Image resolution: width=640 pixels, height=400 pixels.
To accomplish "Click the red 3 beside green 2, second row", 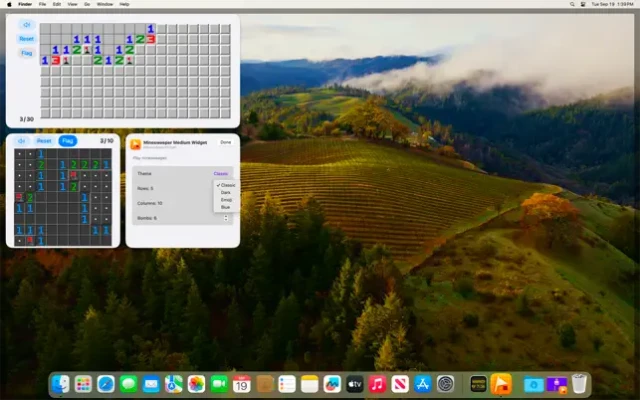I will 151,40.
